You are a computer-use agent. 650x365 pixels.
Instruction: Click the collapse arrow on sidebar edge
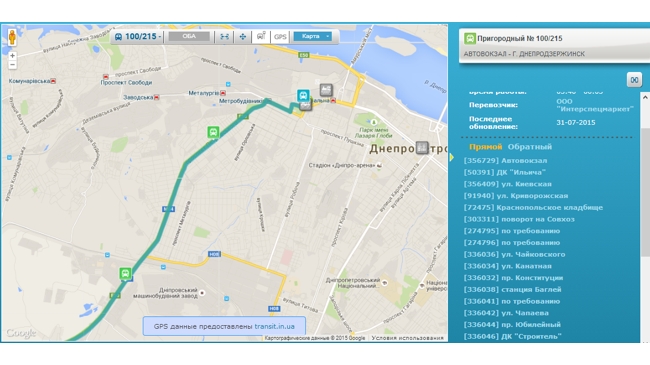(x=452, y=158)
